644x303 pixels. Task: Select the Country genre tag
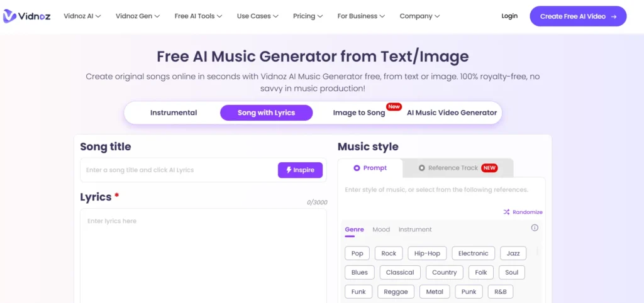coord(445,272)
